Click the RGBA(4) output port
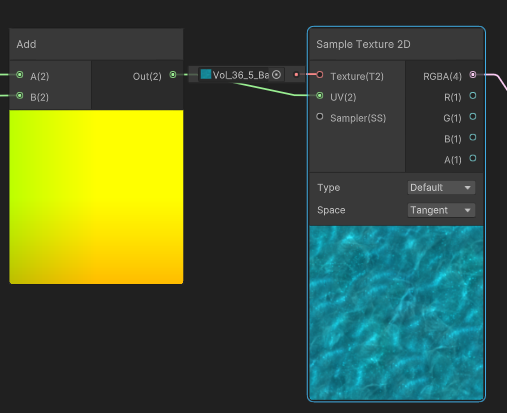The width and height of the screenshot is (507, 413). click(x=473, y=75)
